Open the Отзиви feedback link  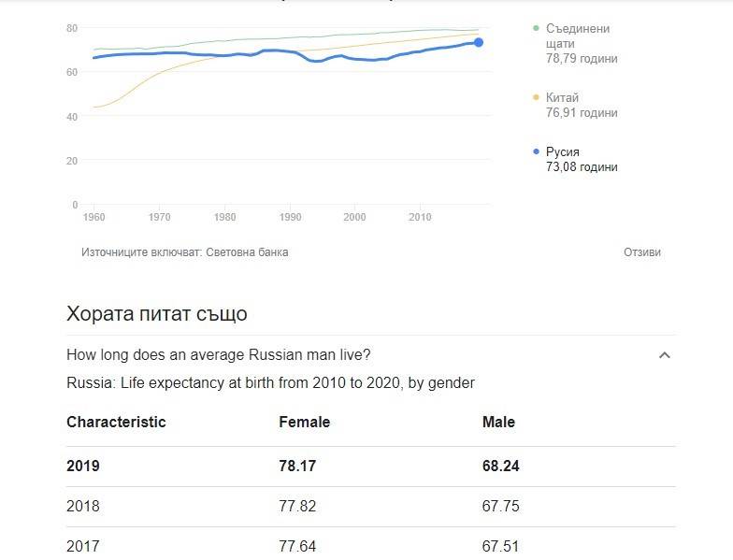click(641, 252)
